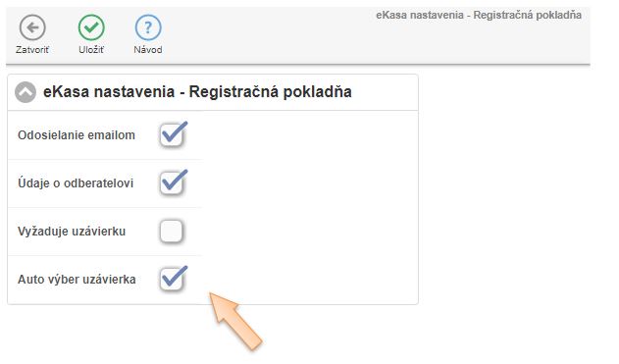Enable the Vyžaduje uzávierku checkbox

[x=172, y=232]
